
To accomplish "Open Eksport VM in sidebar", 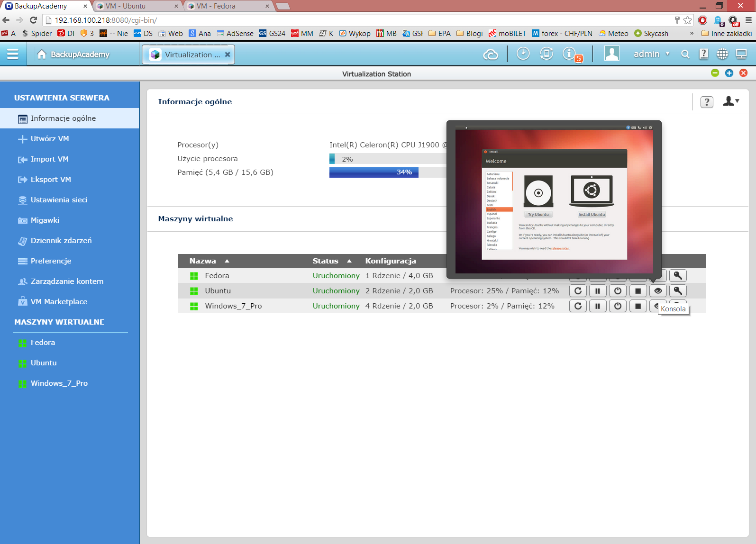I will point(70,180).
